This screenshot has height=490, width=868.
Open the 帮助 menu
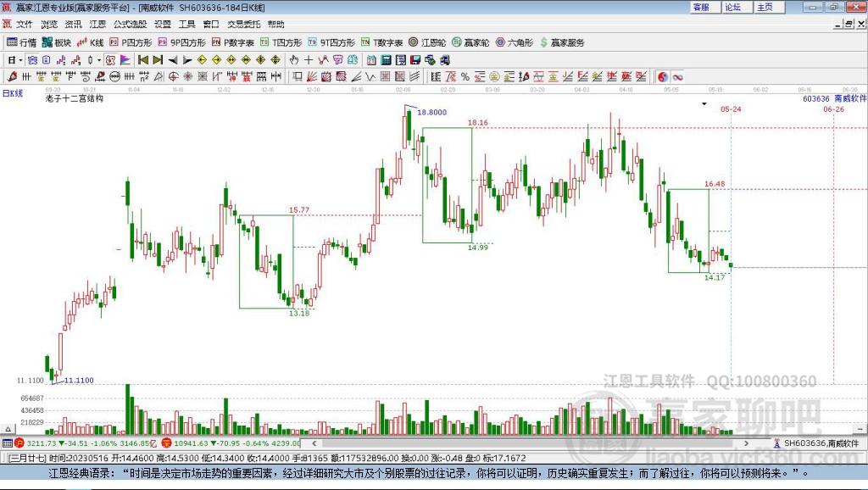(x=275, y=24)
